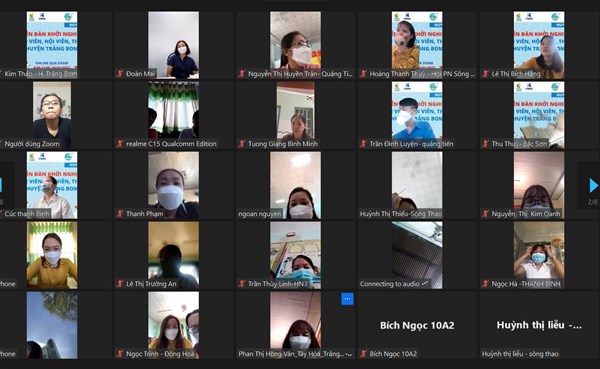Select ngoan nguyen video tile
The height and width of the screenshot is (369, 600).
point(295,185)
